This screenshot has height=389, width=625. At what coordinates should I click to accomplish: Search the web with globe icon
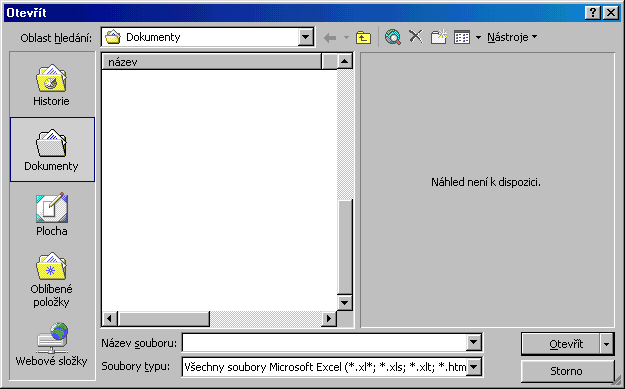pos(393,37)
